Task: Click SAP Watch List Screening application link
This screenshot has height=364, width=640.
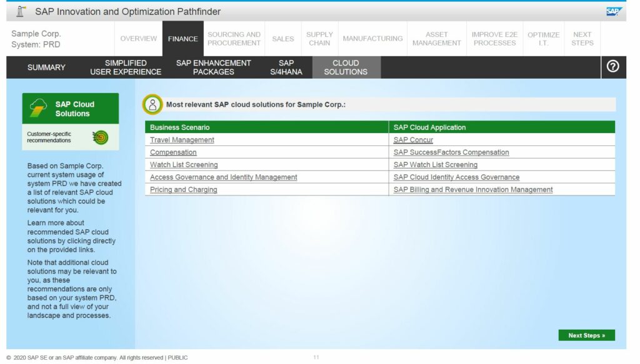Action: pyautogui.click(x=435, y=165)
